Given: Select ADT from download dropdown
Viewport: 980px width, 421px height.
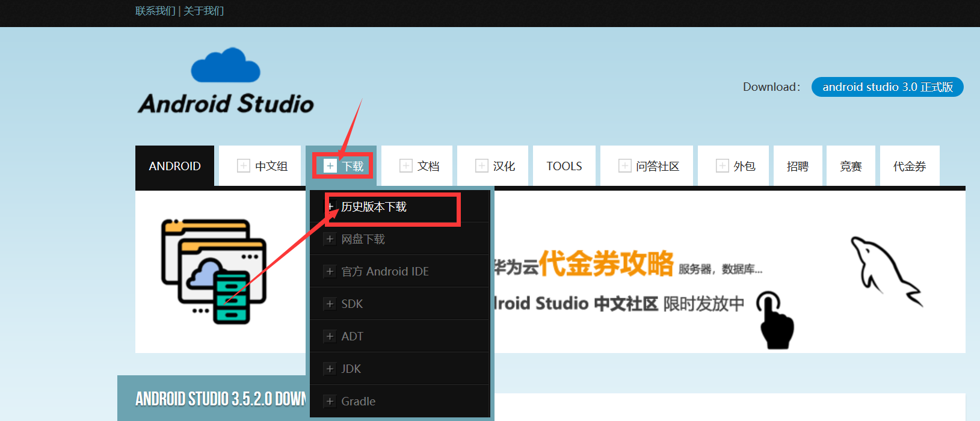Looking at the screenshot, I should (399, 337).
